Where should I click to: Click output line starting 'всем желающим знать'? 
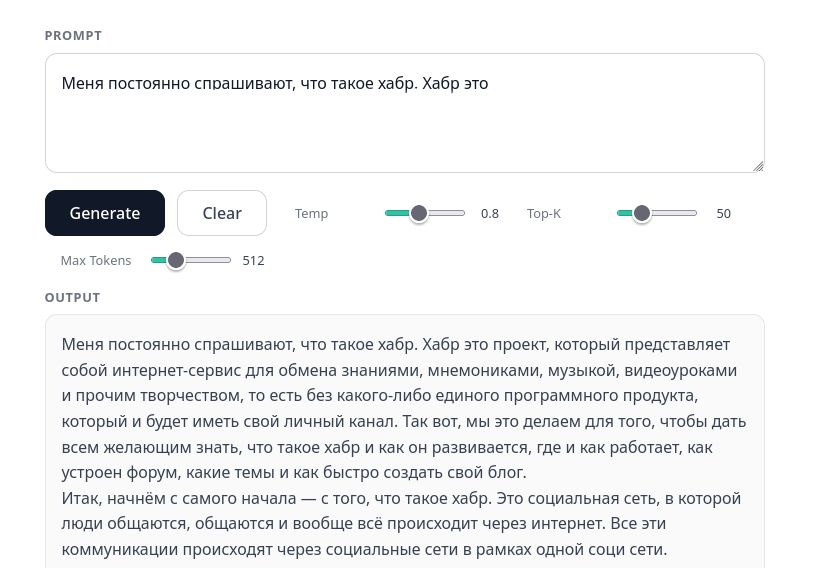[x=387, y=447]
